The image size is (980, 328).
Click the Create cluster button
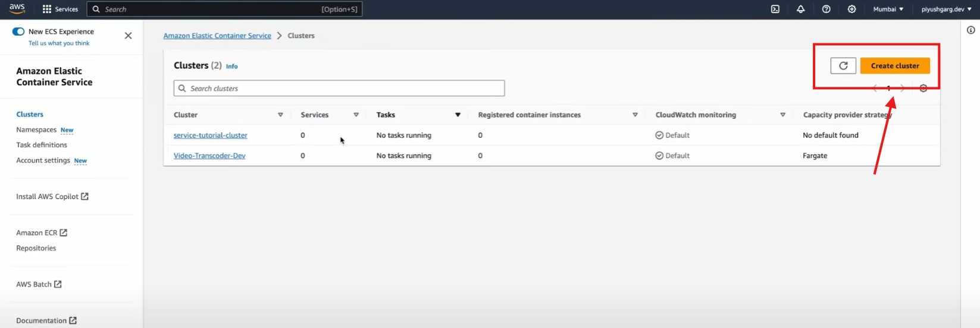(x=894, y=66)
